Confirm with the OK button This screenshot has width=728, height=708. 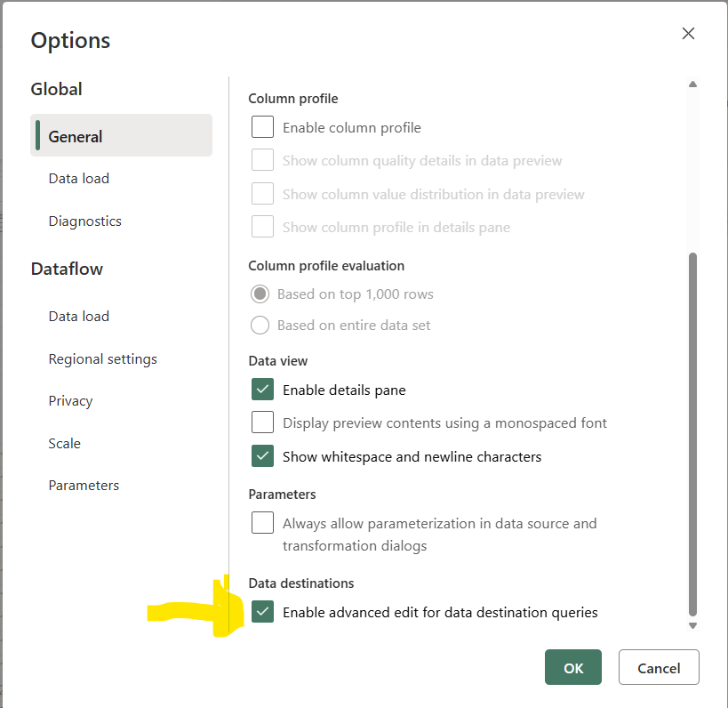tap(573, 667)
